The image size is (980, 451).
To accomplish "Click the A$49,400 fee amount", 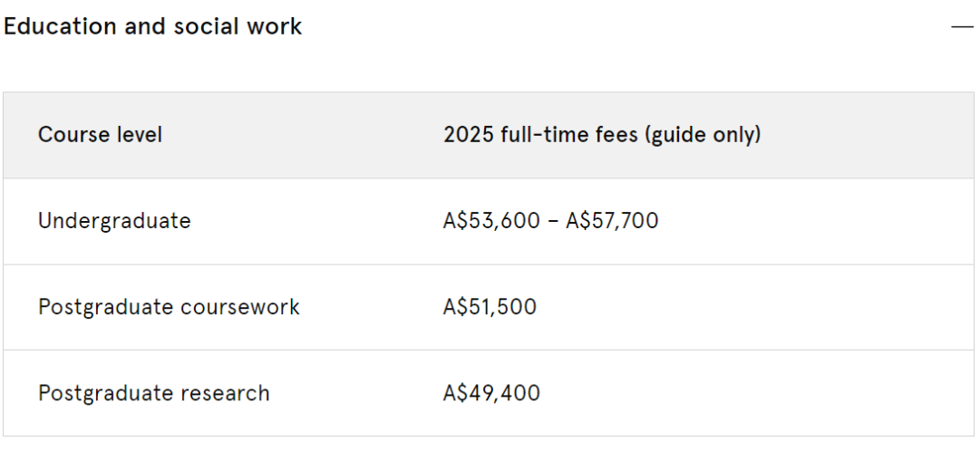I will (491, 394).
